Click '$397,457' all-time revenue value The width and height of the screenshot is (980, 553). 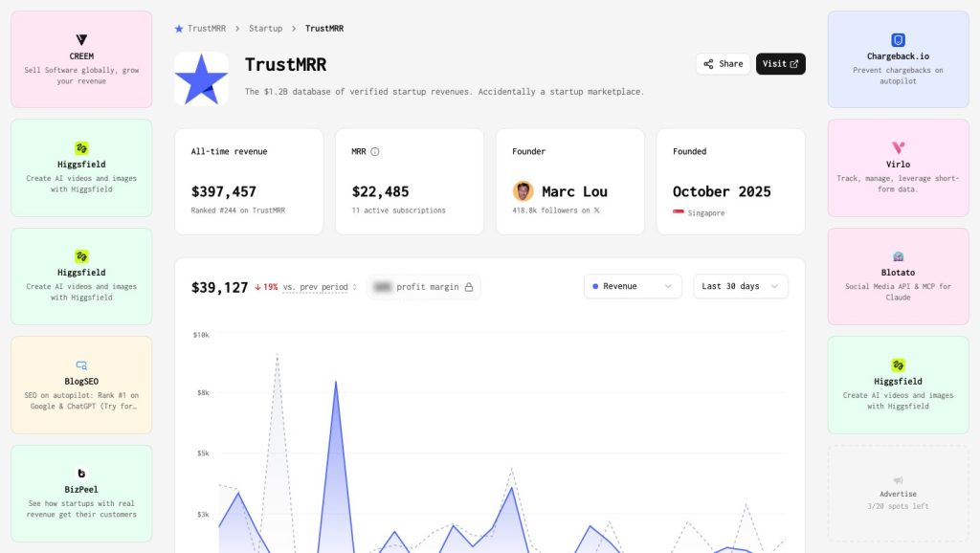pos(224,192)
